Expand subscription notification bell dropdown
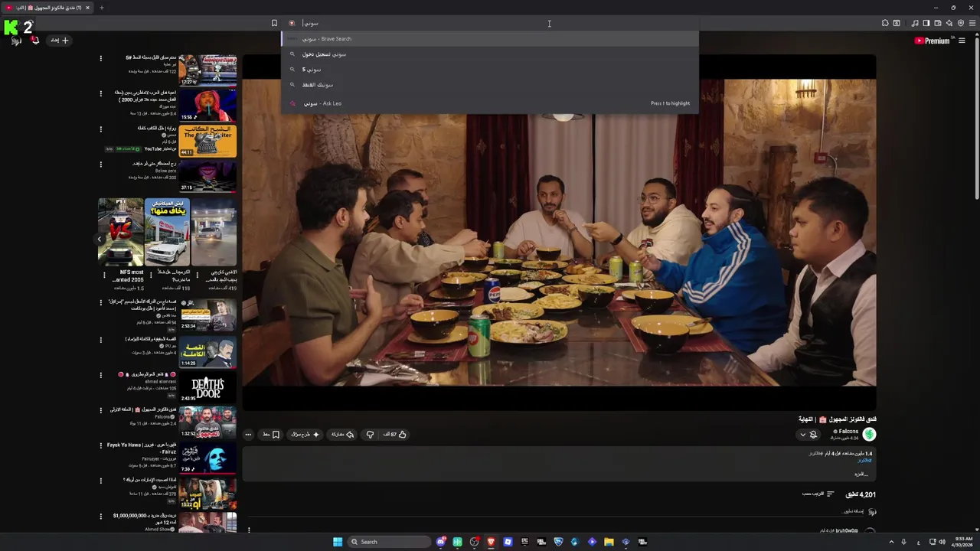980x551 pixels. pyautogui.click(x=808, y=435)
